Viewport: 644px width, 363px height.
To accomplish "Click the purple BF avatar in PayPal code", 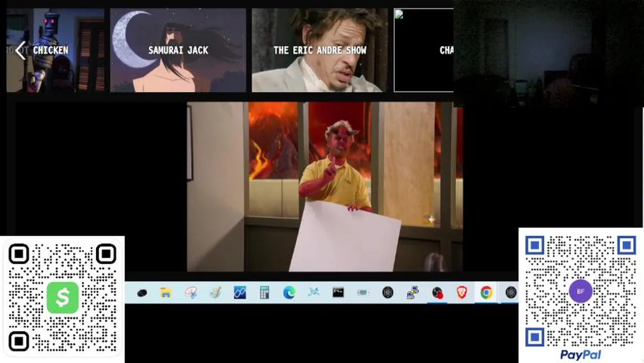I will [x=581, y=291].
